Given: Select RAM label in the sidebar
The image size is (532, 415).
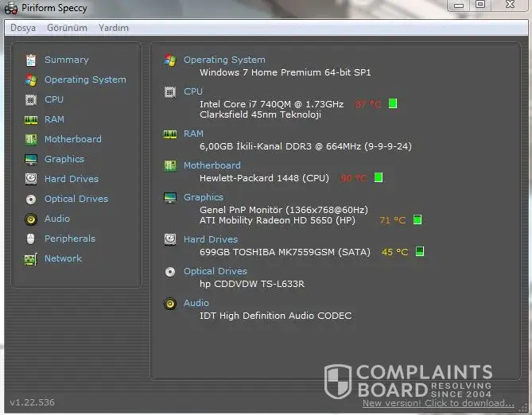Looking at the screenshot, I should (x=54, y=119).
